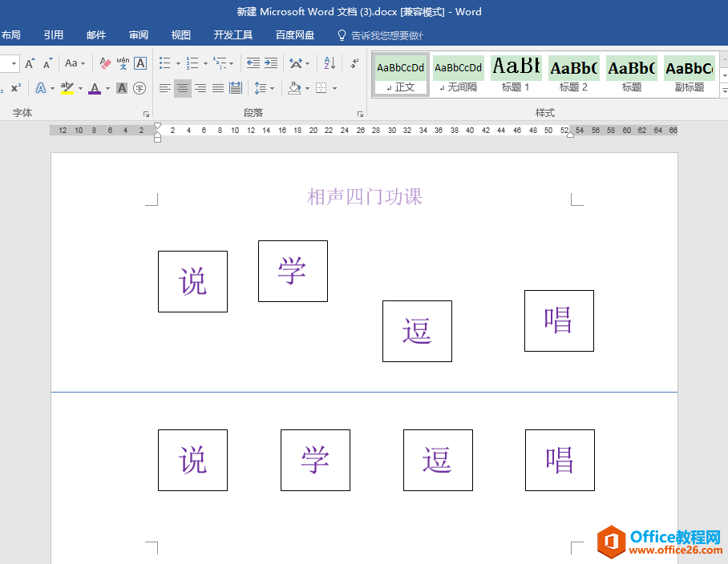This screenshot has height=564, width=728.
Task: Toggle center alignment
Action: pyautogui.click(x=183, y=88)
